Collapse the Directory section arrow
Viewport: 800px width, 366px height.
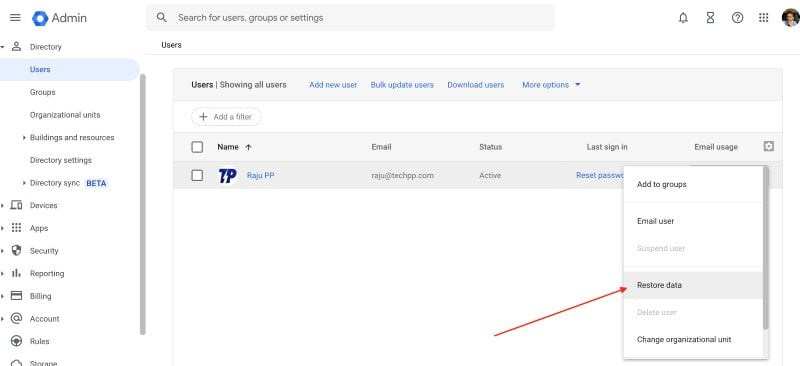tap(3, 47)
